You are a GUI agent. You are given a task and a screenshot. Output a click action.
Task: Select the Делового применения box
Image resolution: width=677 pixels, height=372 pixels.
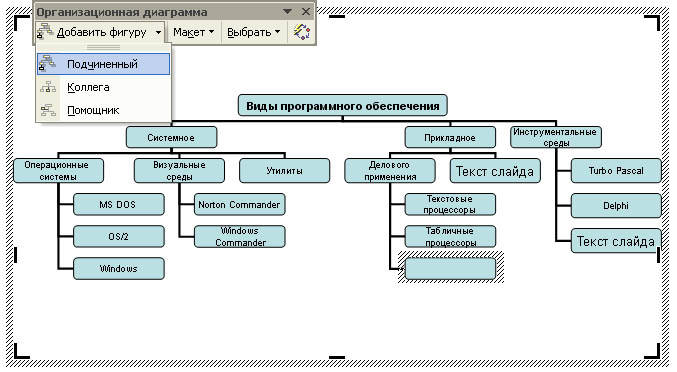[x=389, y=170]
